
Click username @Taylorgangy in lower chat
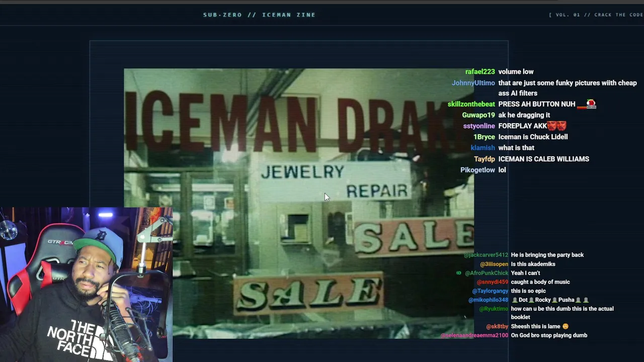tap(490, 291)
